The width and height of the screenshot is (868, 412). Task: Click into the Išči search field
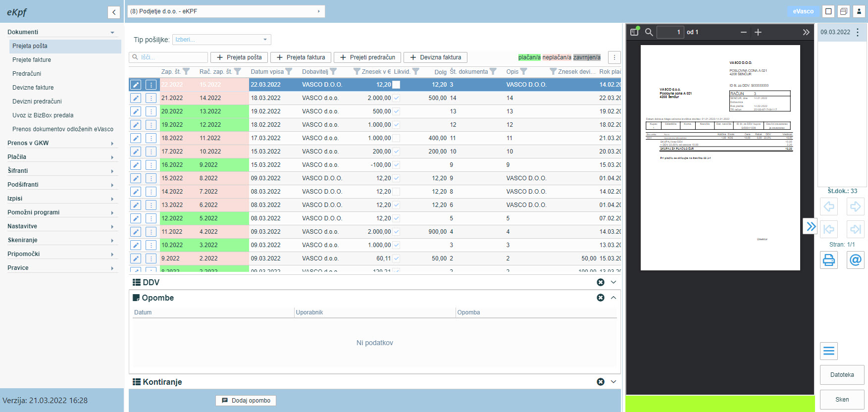169,57
